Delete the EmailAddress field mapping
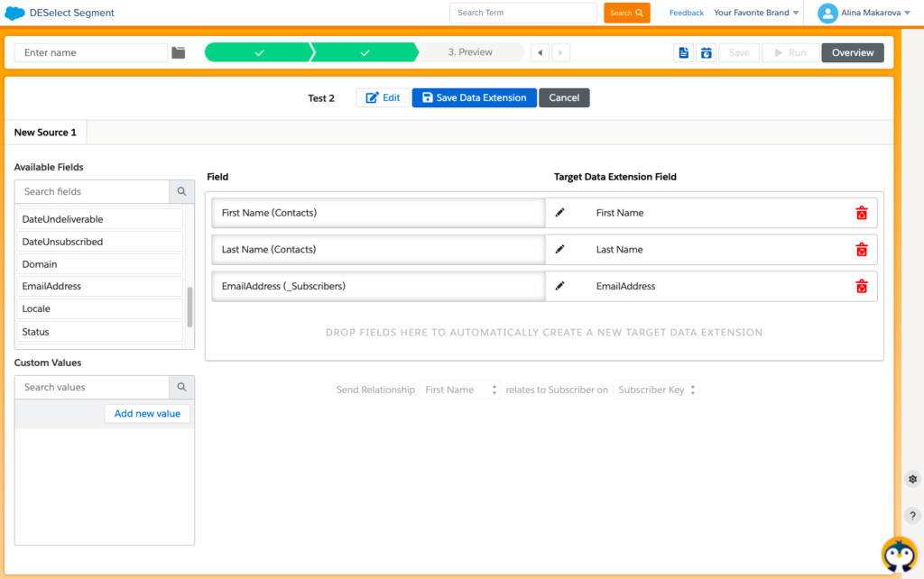Image resolution: width=924 pixels, height=579 pixels. tap(862, 287)
